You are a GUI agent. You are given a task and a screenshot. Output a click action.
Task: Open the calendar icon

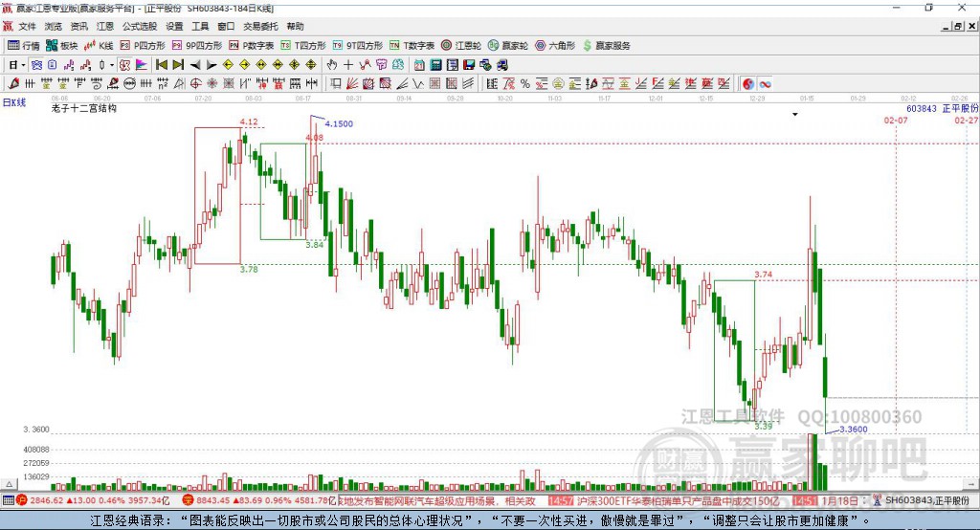click(x=419, y=65)
